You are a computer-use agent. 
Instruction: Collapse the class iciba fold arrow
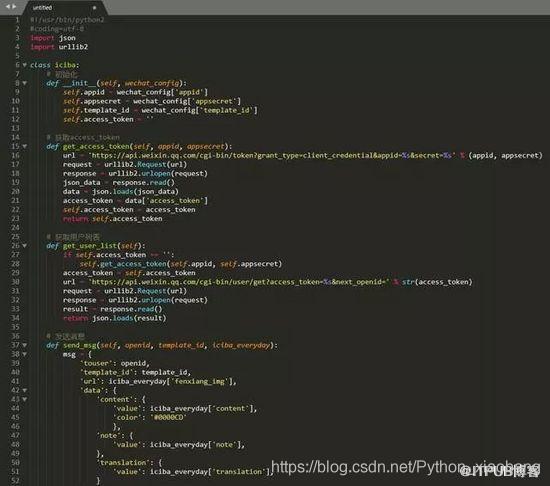click(x=25, y=65)
